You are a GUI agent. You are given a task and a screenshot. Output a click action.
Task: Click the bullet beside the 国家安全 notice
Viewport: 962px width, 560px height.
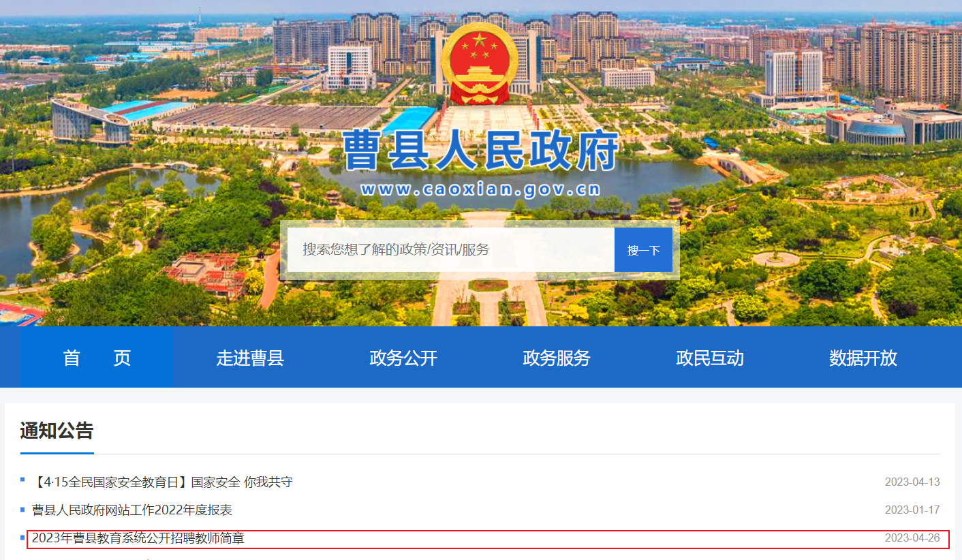click(22, 480)
